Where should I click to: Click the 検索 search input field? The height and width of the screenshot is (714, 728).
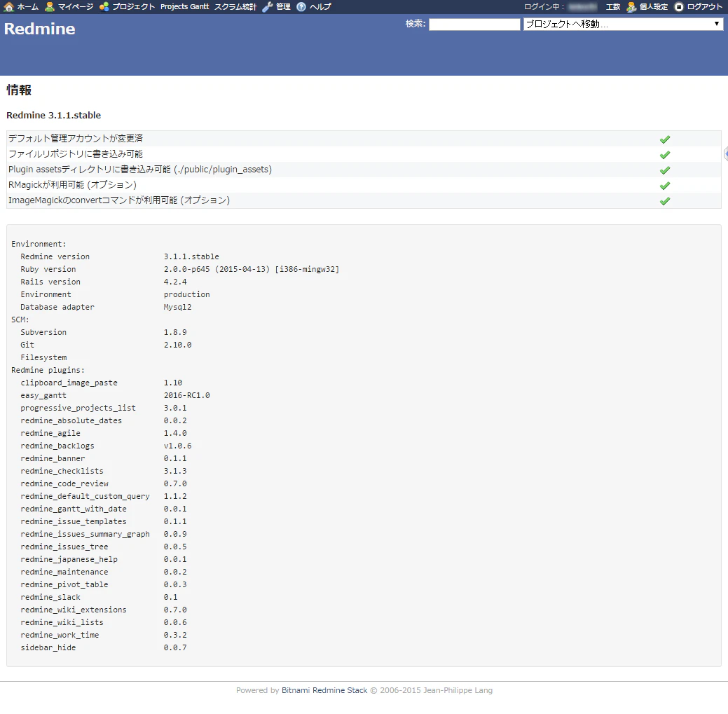tap(474, 24)
